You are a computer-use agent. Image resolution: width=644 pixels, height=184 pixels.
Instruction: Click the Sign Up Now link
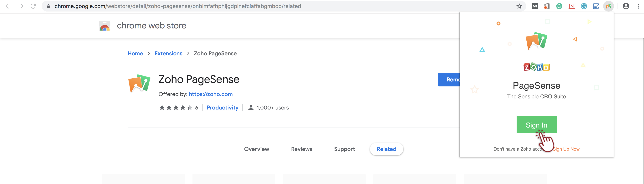(x=566, y=149)
